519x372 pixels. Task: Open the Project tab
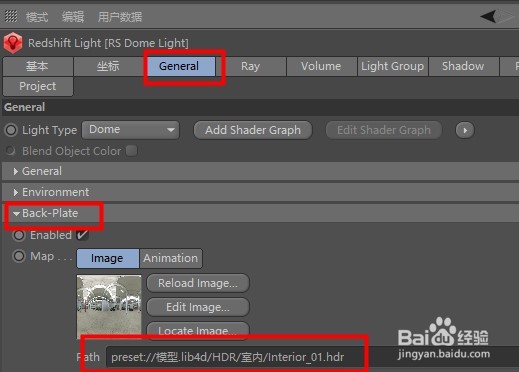(38, 86)
